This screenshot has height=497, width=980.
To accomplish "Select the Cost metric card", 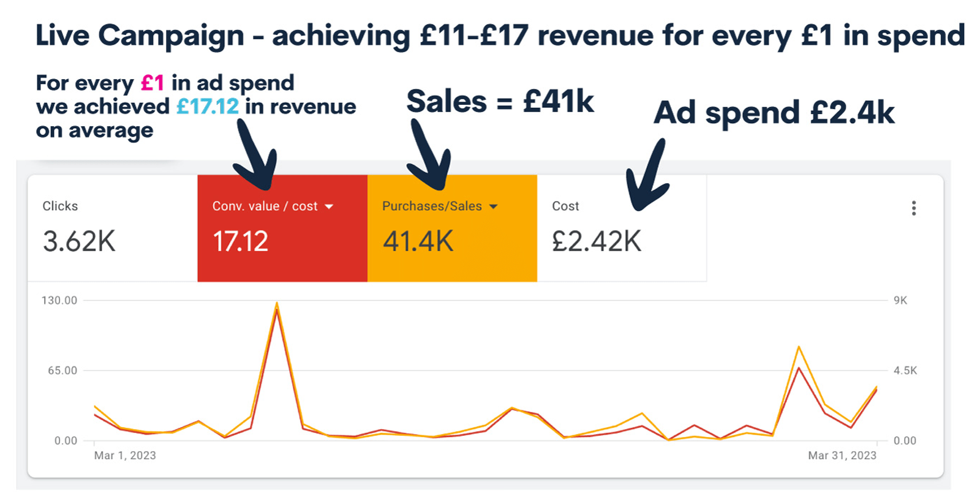I will point(622,229).
